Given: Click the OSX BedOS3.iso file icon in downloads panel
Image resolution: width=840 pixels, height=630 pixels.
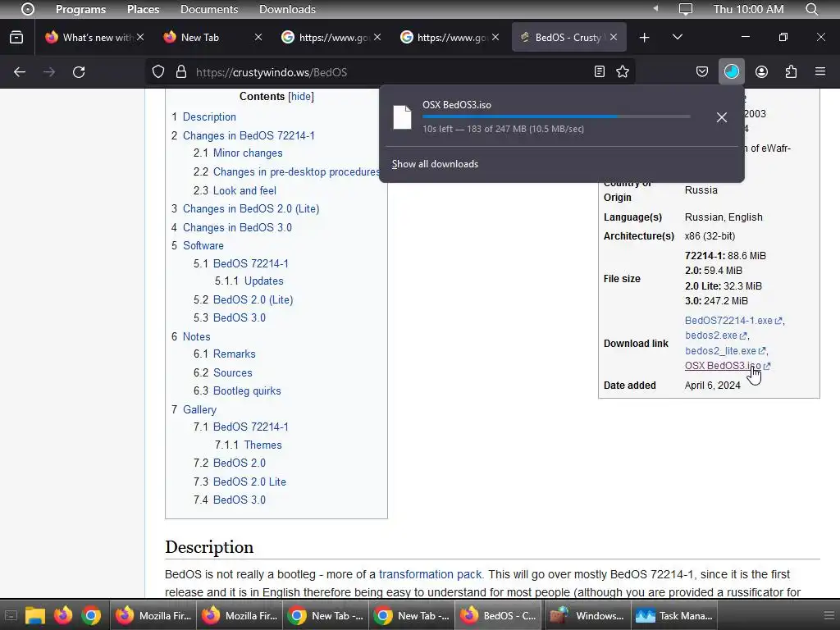Looking at the screenshot, I should [x=402, y=117].
